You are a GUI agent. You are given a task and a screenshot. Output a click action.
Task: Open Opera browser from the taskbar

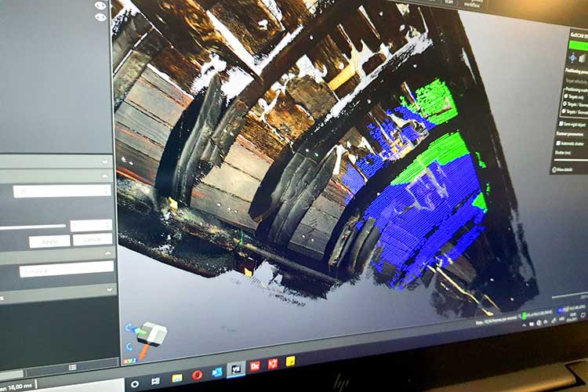(198, 375)
